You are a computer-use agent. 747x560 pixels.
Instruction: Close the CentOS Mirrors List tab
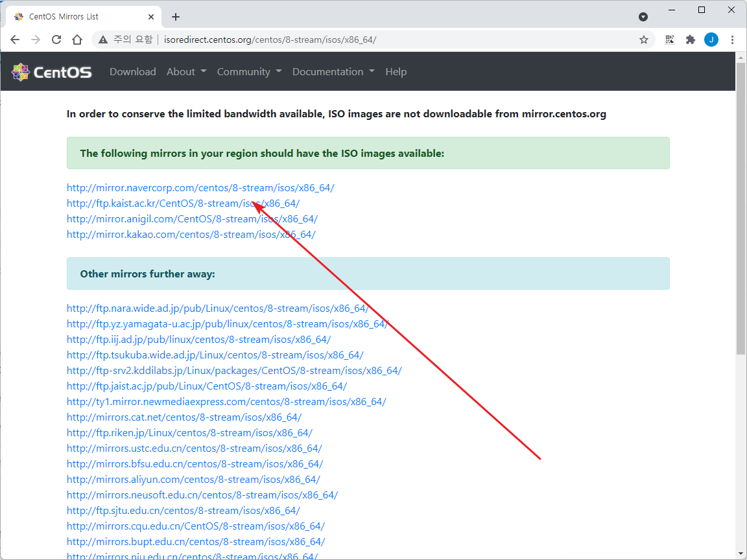pos(151,17)
